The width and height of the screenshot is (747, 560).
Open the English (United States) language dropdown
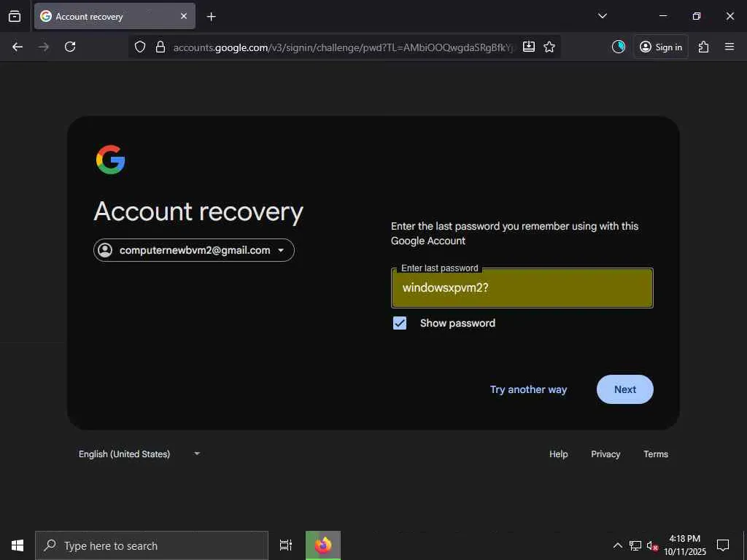(139, 454)
